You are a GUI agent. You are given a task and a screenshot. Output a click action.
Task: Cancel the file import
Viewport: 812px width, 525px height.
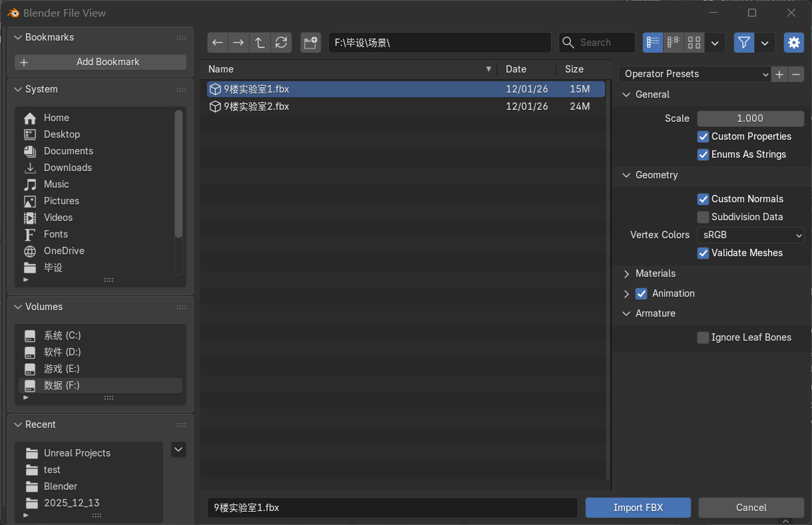coord(751,508)
